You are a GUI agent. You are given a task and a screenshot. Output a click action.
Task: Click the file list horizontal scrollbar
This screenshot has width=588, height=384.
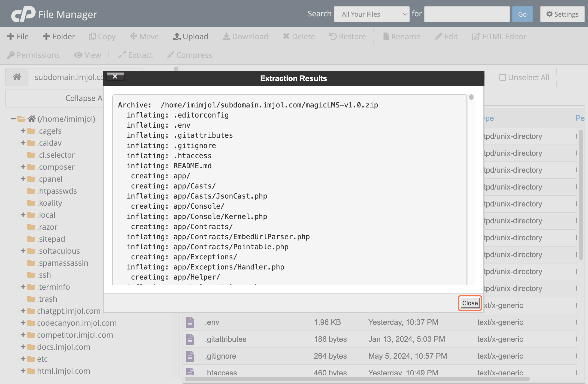357,379
